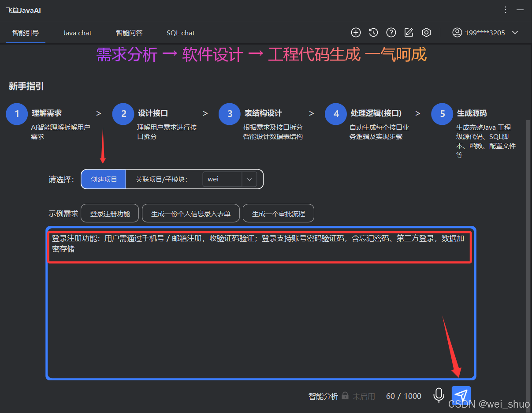
Task: Select the 创建项目 option
Action: pyautogui.click(x=104, y=179)
